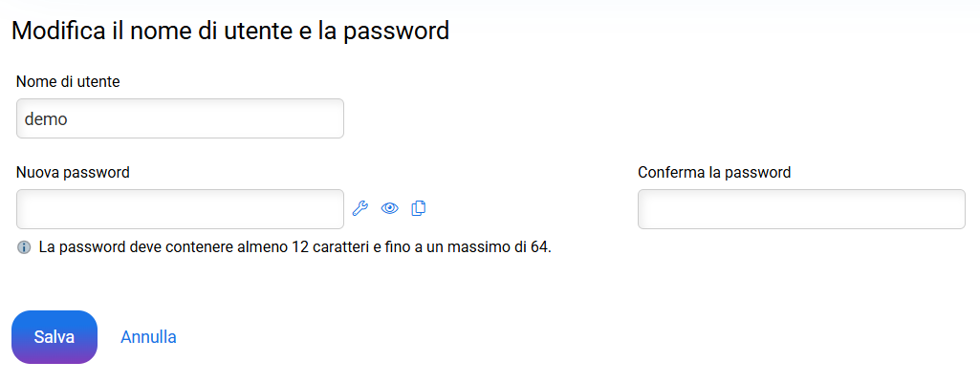980x383 pixels.
Task: Copy the new password to clipboard
Action: (x=418, y=208)
